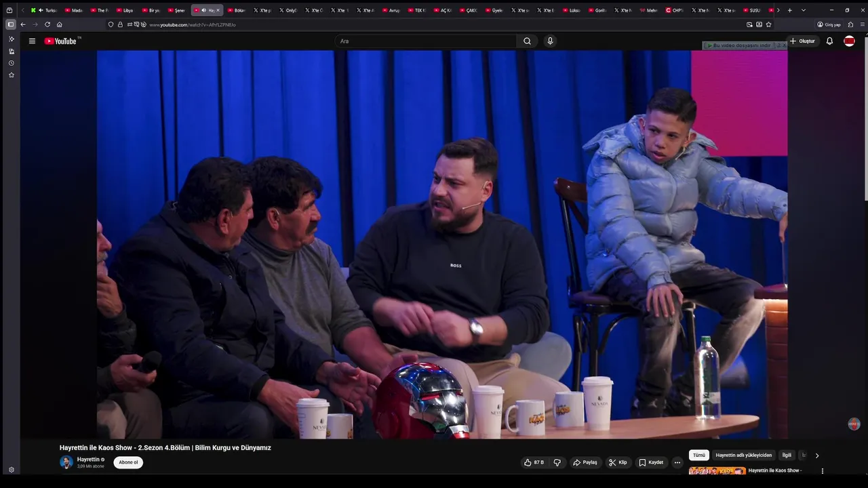The width and height of the screenshot is (868, 488).
Task: Switch to the OnlyD browser tab
Action: 287,10
